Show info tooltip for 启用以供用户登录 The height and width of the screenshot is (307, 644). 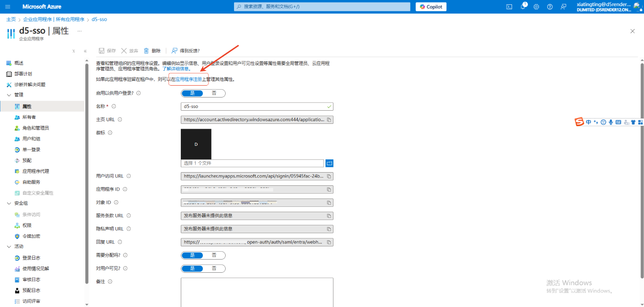139,93
